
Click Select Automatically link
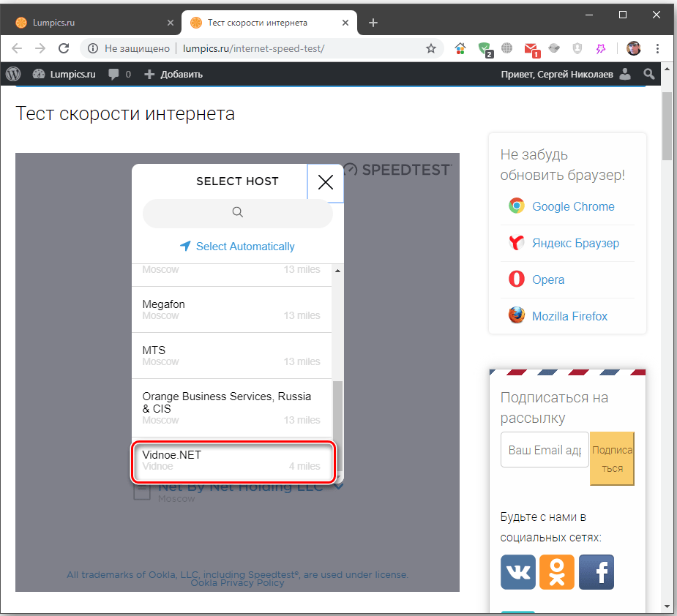pyautogui.click(x=237, y=247)
